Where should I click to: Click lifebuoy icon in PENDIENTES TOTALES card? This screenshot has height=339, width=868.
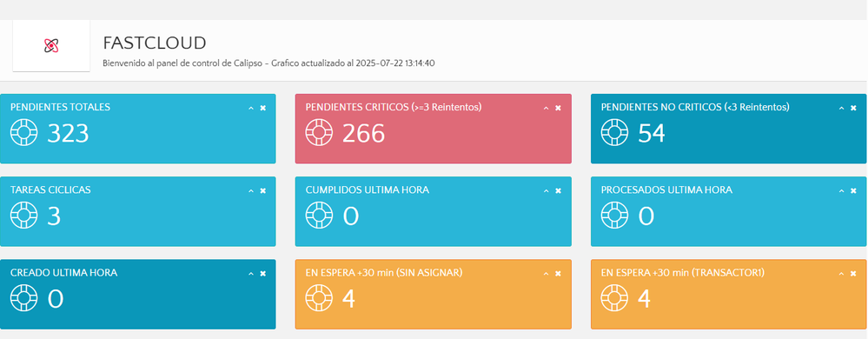pos(23,133)
